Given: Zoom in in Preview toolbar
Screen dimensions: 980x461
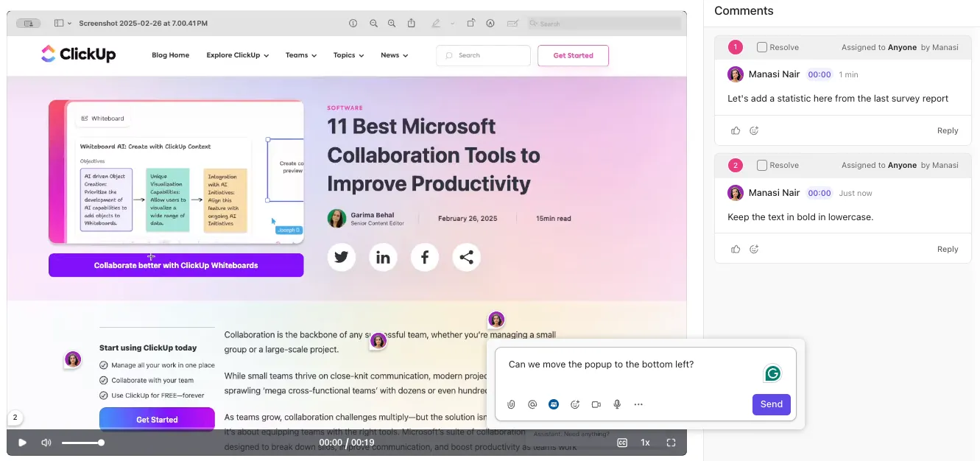Looking at the screenshot, I should [392, 24].
